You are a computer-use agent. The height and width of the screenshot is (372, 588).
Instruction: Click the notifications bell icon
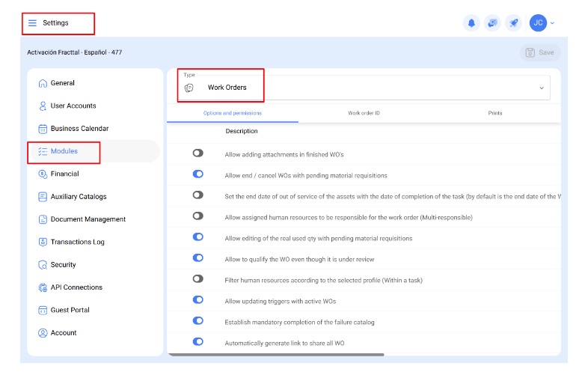pos(471,23)
